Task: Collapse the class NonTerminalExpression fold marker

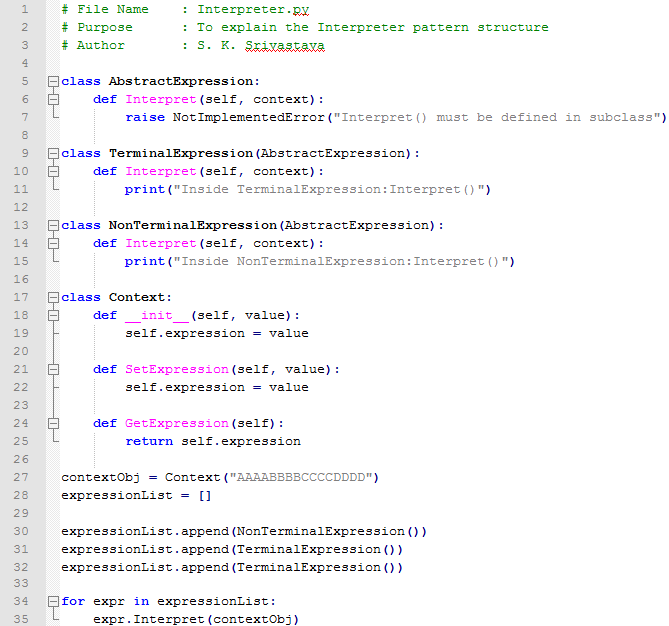Action: pos(53,225)
